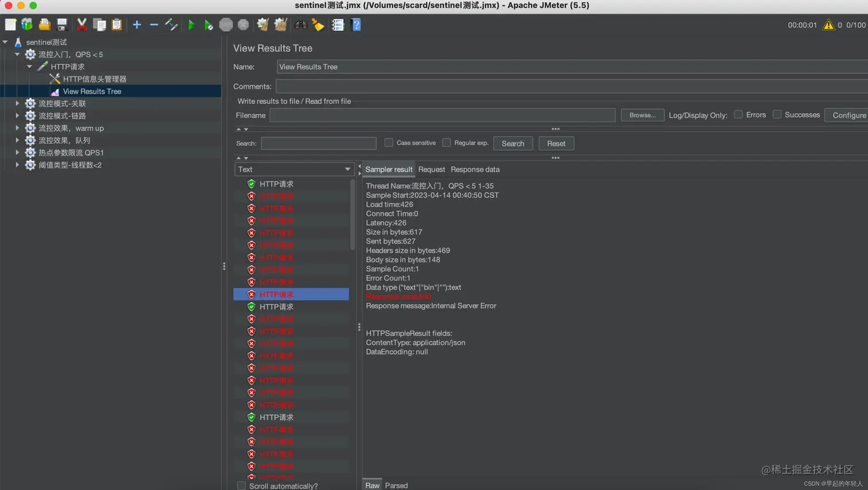Click the Reset button
868x490 pixels.
click(556, 143)
